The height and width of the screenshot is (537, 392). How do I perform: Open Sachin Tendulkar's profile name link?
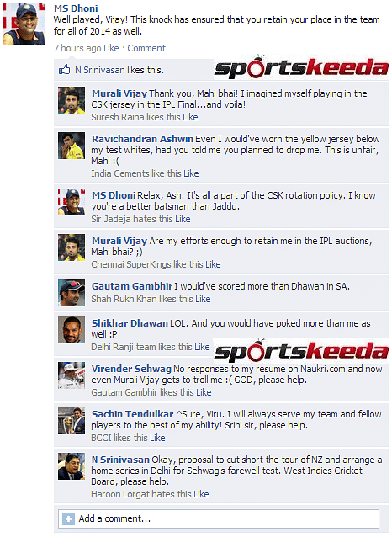(133, 414)
